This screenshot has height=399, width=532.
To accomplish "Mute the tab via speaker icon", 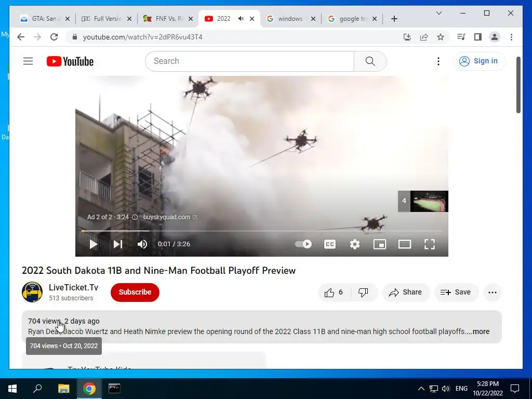I will [x=241, y=19].
